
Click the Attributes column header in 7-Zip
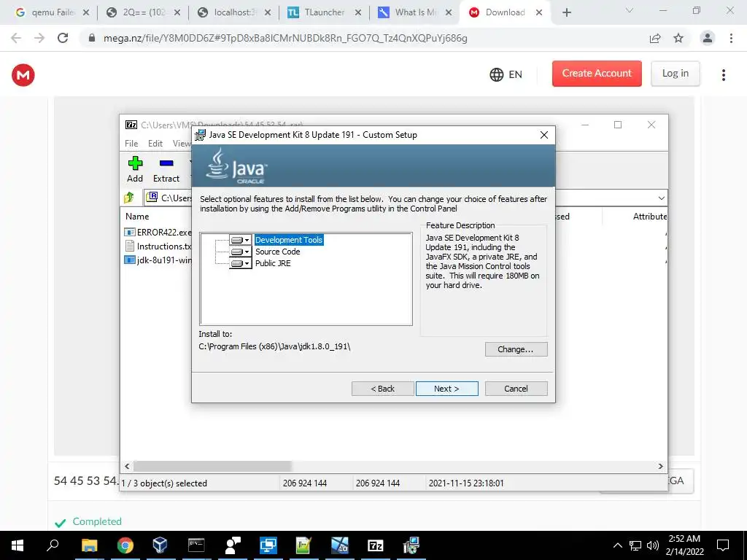click(x=649, y=216)
